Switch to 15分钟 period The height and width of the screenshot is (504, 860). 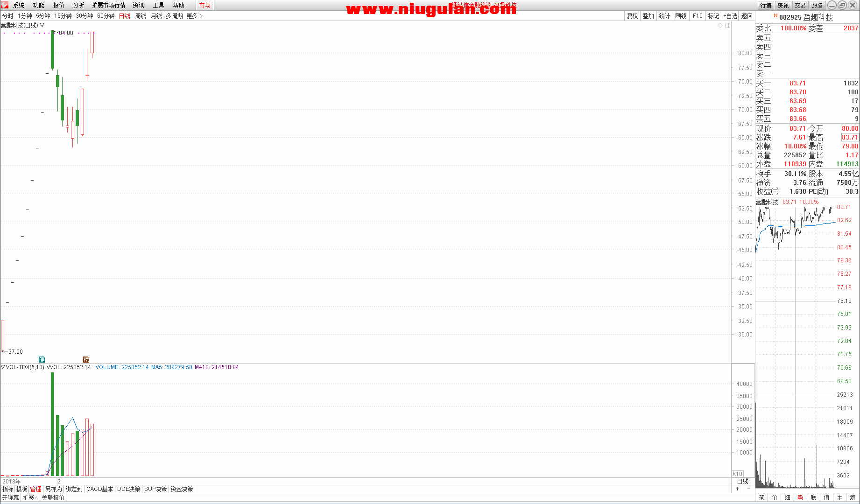tap(63, 16)
